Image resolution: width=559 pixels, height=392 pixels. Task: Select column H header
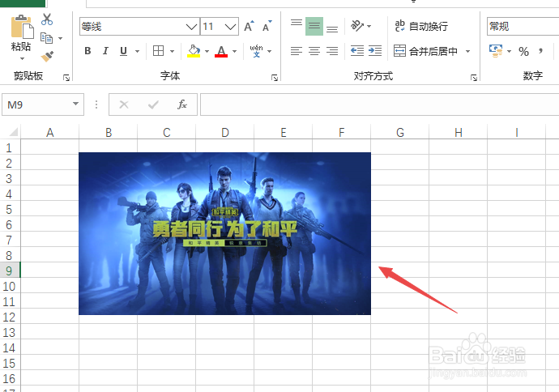coord(458,133)
